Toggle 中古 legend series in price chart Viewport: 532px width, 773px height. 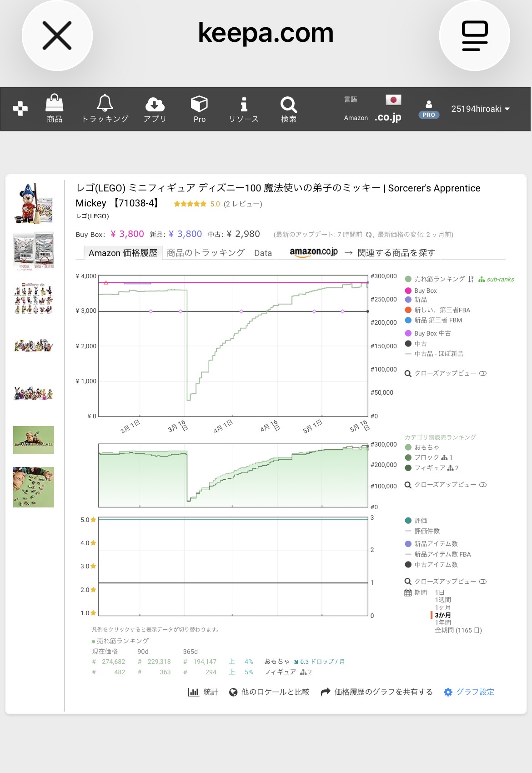point(416,344)
